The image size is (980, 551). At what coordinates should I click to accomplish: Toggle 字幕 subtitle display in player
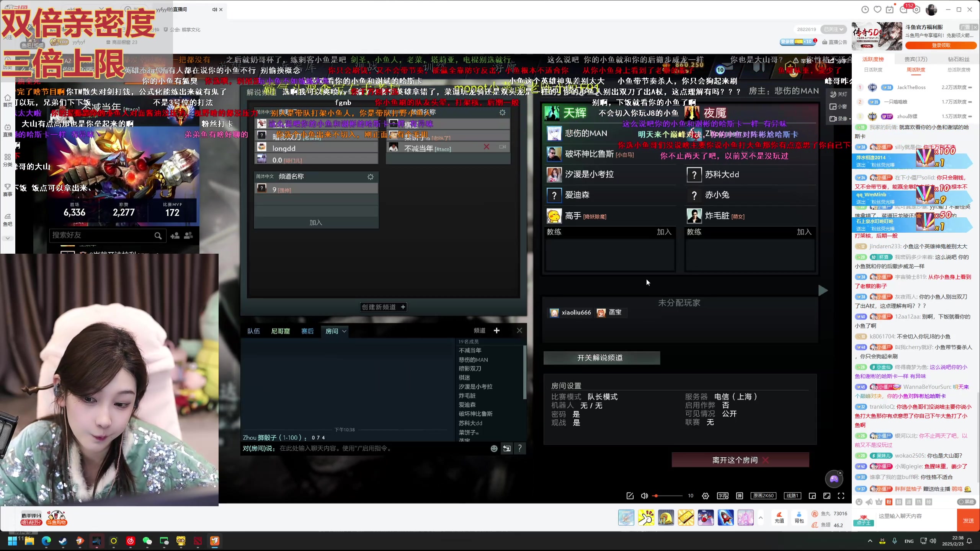tap(723, 496)
